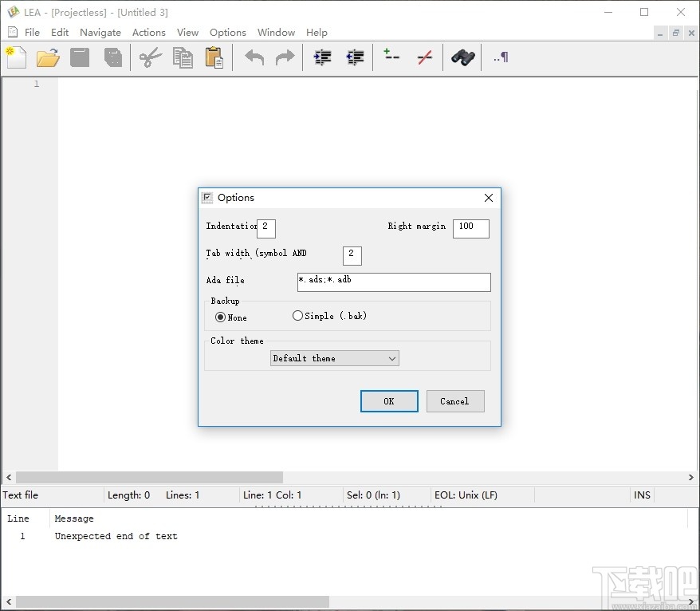Undo the last action with the arrow icon
The image size is (700, 611).
click(254, 57)
